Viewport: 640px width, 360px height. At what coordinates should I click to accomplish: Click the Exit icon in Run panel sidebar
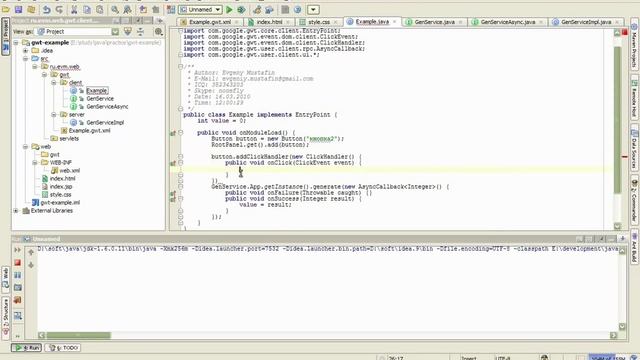point(18,300)
